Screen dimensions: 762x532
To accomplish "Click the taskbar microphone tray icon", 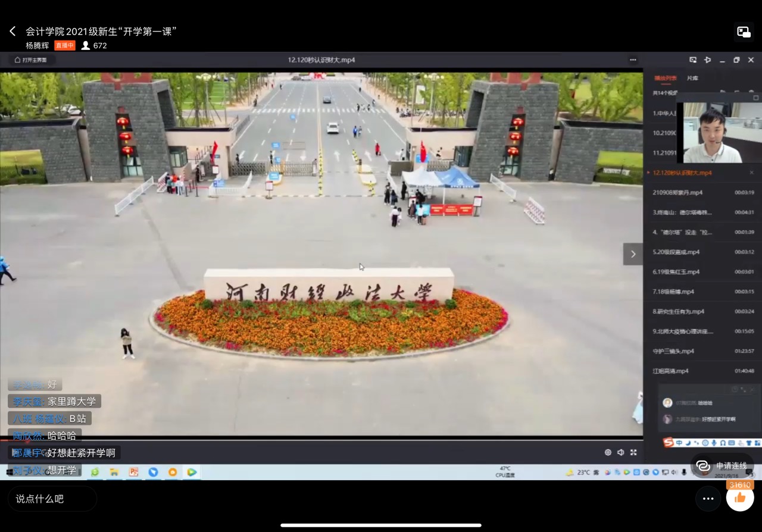I will pyautogui.click(x=684, y=472).
